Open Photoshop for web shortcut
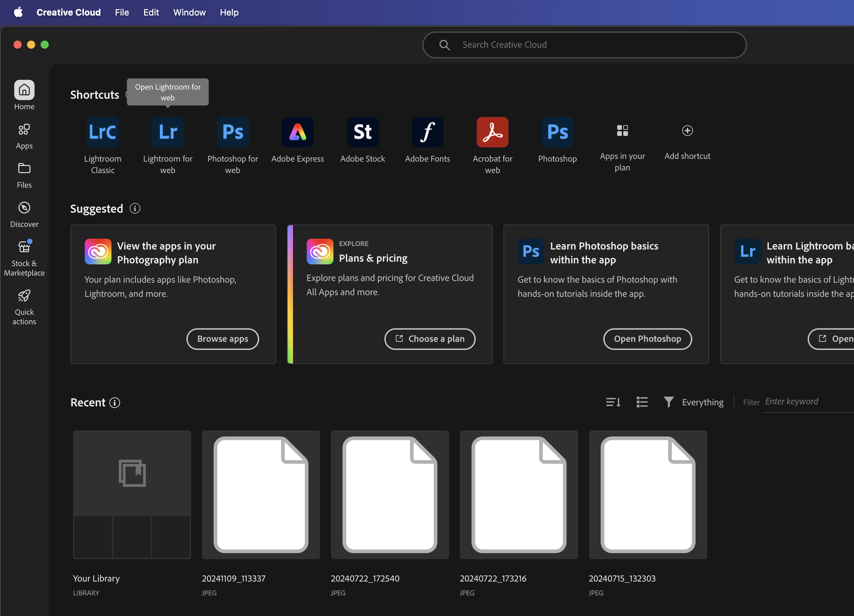 coord(232,133)
